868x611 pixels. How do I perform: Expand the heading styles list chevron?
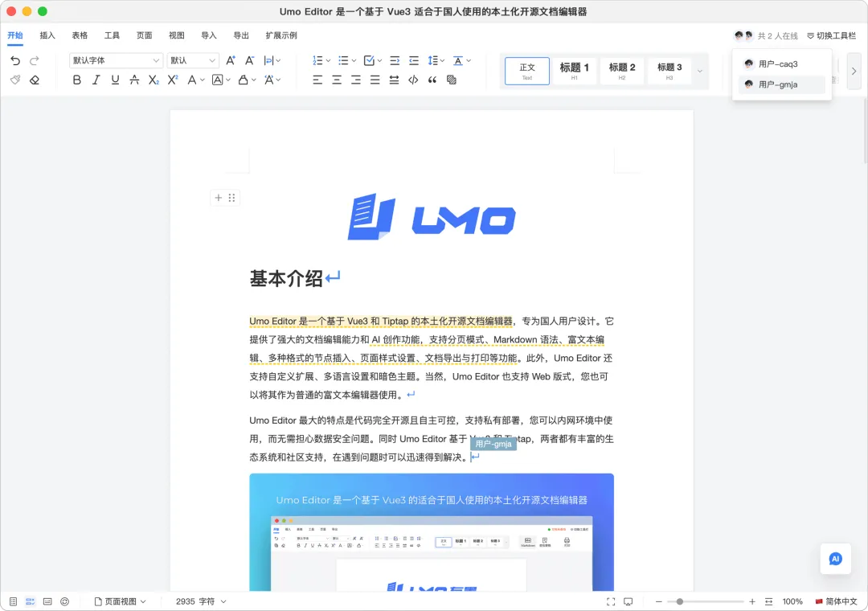tap(700, 71)
